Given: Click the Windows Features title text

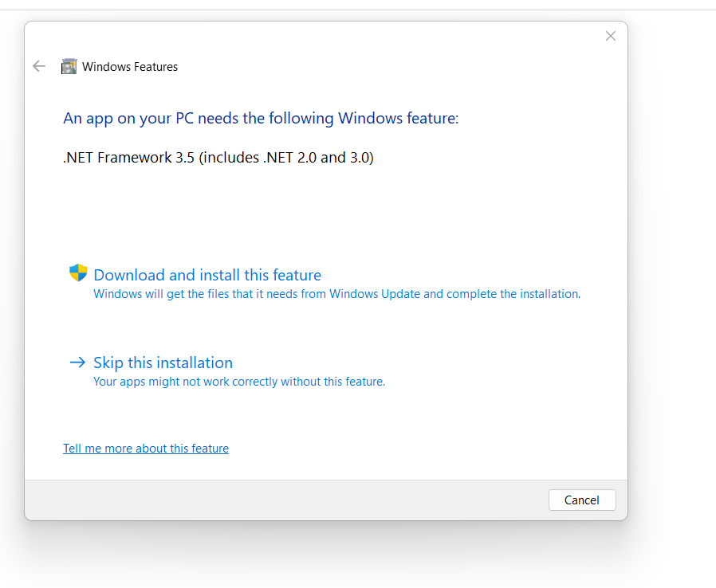Looking at the screenshot, I should [x=130, y=67].
